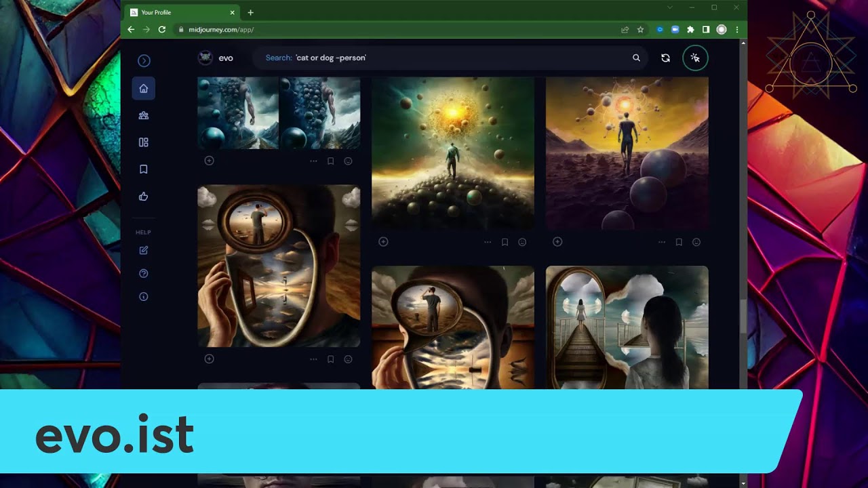Click the plus icon under the yellow desert image
The image size is (868, 488).
click(x=557, y=241)
